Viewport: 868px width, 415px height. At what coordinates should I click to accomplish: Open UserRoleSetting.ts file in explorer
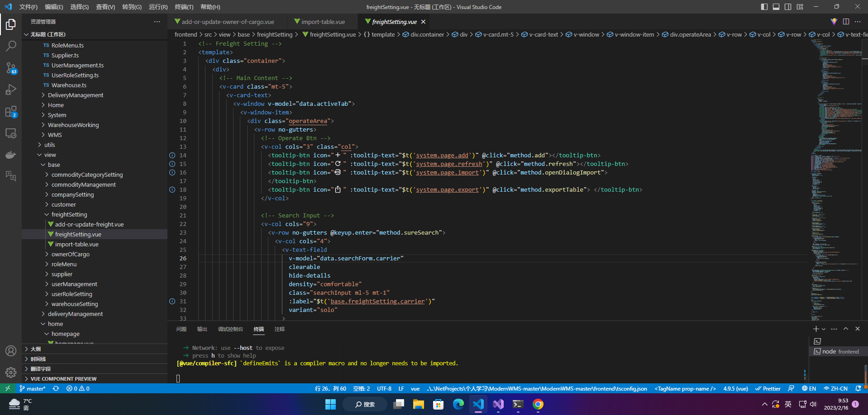pyautogui.click(x=75, y=75)
